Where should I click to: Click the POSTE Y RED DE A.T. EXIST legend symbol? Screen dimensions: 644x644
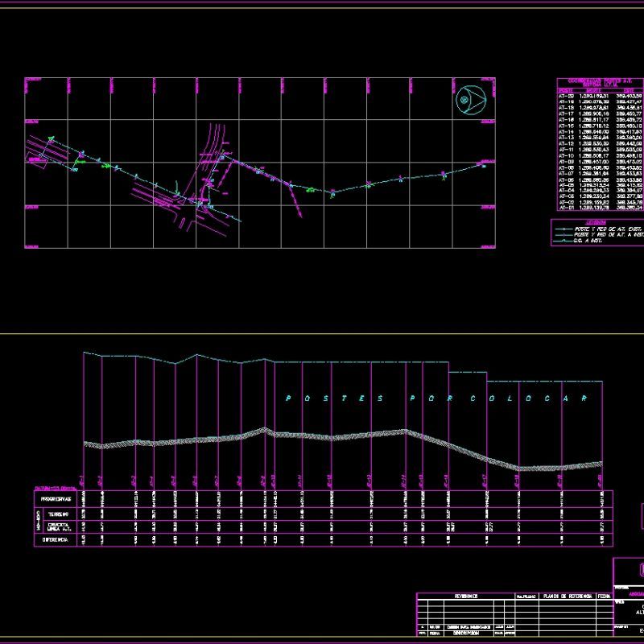pyautogui.click(x=564, y=229)
